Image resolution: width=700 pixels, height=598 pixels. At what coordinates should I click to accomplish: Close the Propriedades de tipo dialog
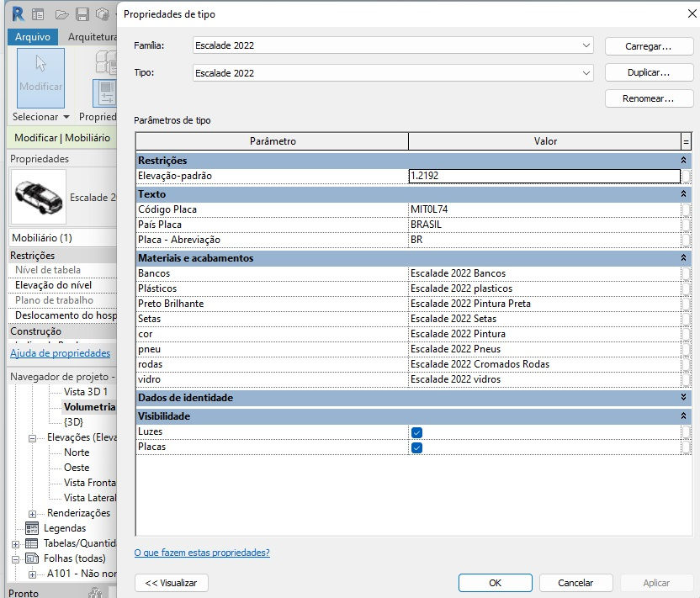point(692,13)
